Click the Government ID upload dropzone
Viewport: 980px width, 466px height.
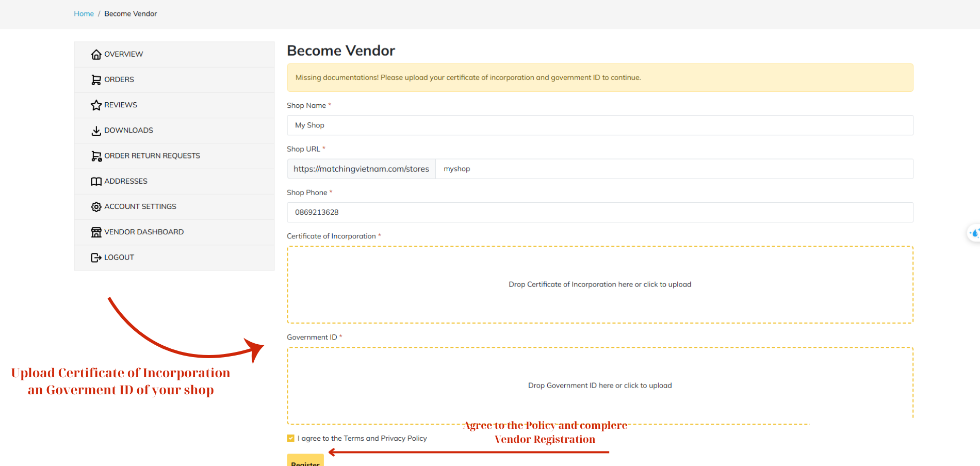pos(600,385)
